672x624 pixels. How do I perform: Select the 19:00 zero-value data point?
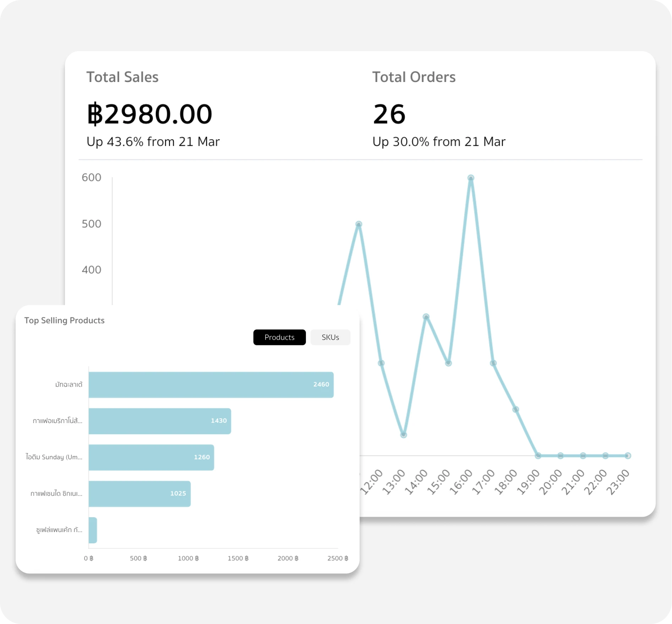pyautogui.click(x=538, y=456)
